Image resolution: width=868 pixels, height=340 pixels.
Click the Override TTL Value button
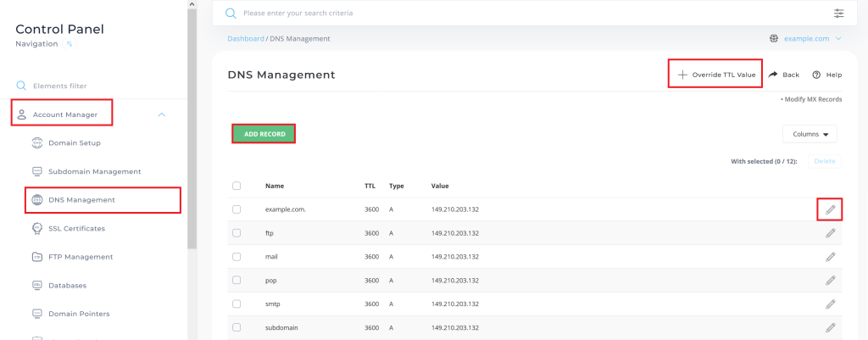coord(715,75)
